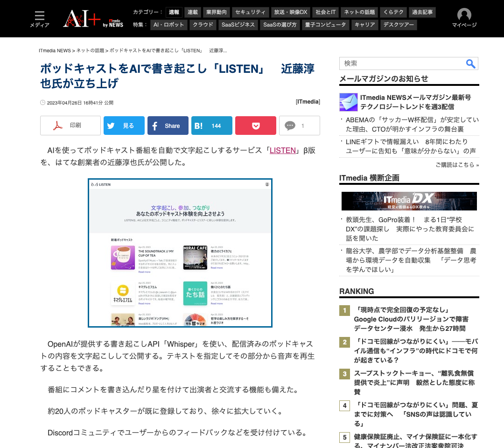The image size is (504, 448).
Task: Select the 速報 category tab
Action: point(174,12)
